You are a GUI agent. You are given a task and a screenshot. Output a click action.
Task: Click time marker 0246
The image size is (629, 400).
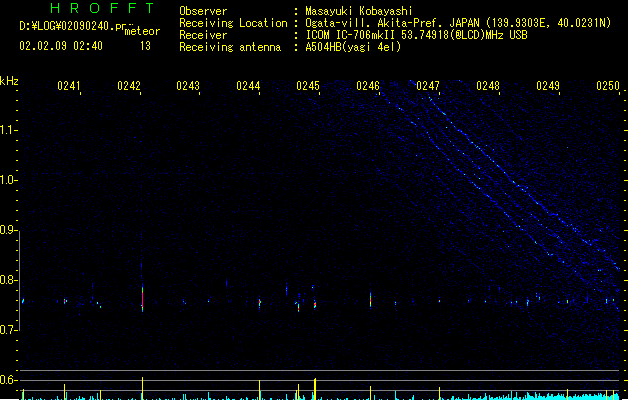click(x=368, y=86)
